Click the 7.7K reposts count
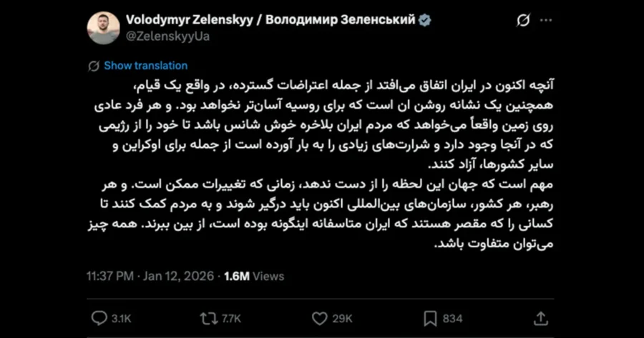The image size is (644, 338). tap(231, 319)
